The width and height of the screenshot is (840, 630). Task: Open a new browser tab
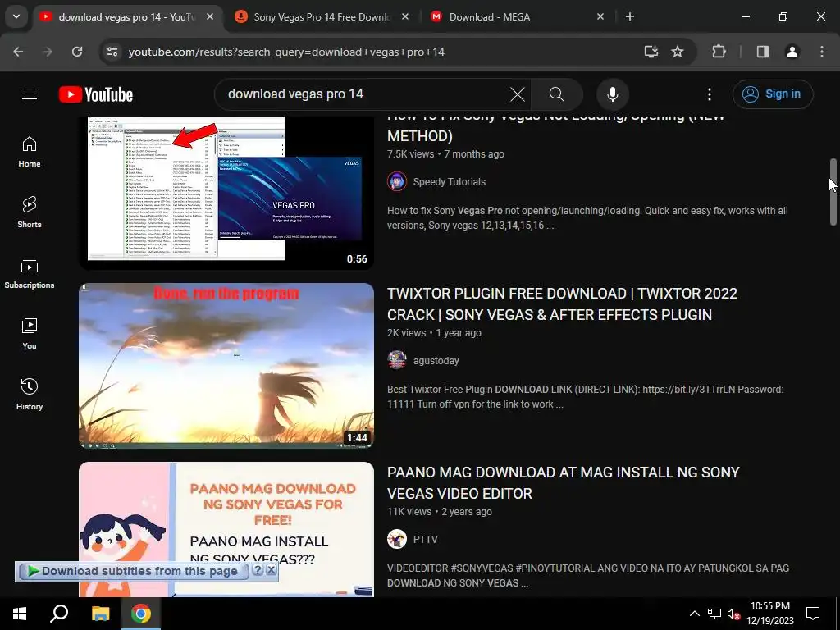pyautogui.click(x=630, y=16)
